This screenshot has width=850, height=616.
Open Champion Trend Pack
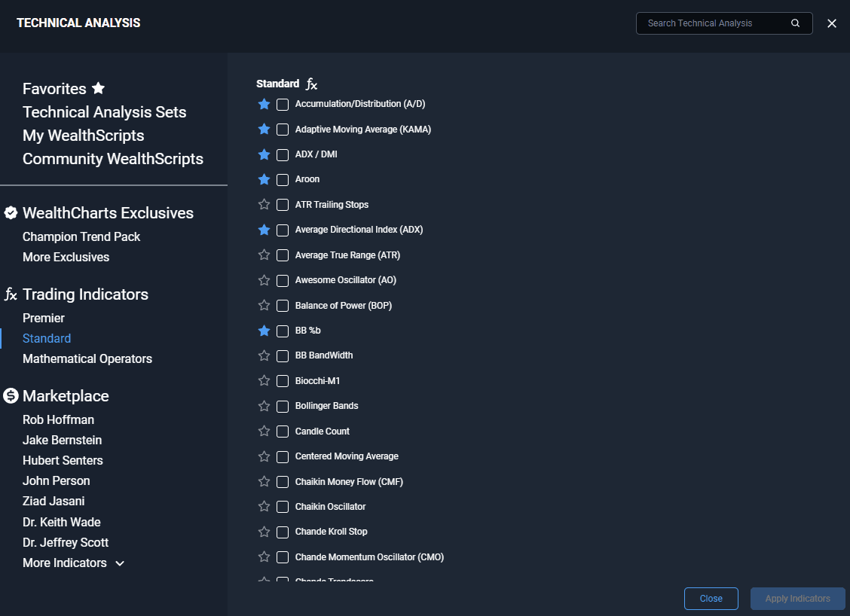click(x=81, y=236)
